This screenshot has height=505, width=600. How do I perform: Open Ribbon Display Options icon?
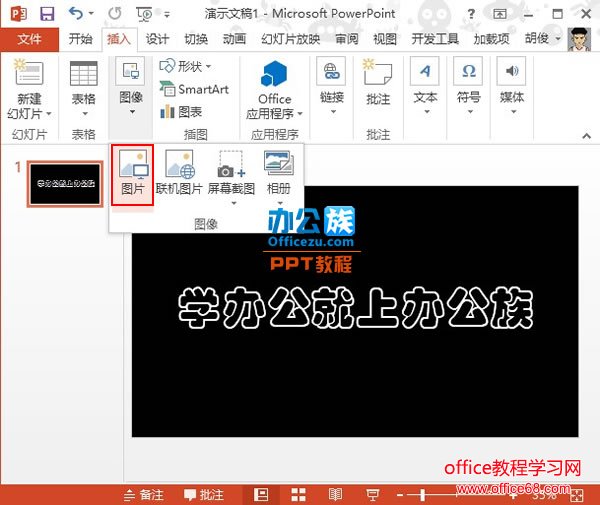499,15
